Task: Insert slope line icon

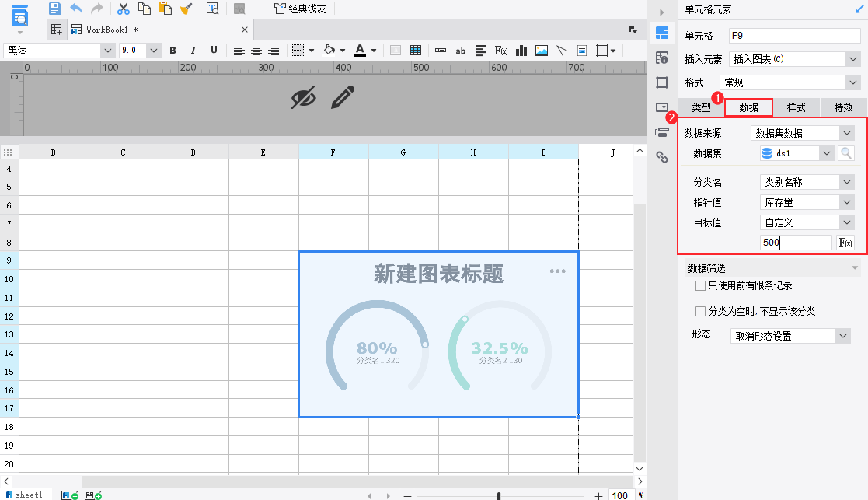Action: 562,51
